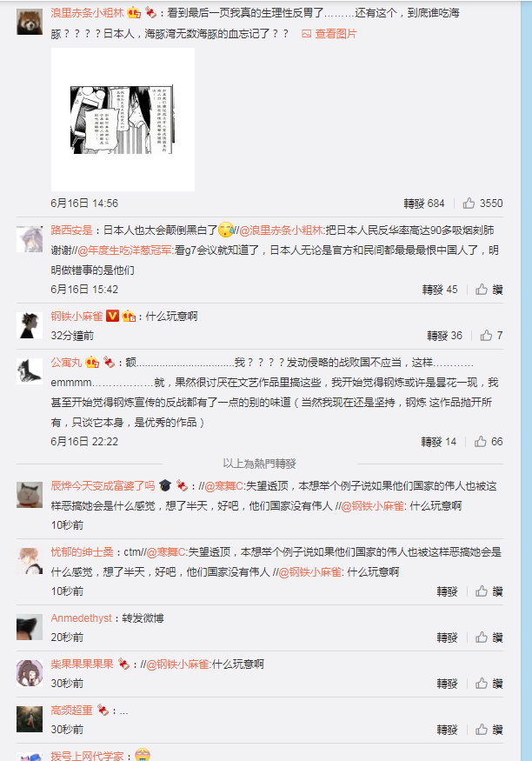532x761 pixels.
Task: Click 轉發 14 on 公寓丸's comment
Action: point(438,442)
